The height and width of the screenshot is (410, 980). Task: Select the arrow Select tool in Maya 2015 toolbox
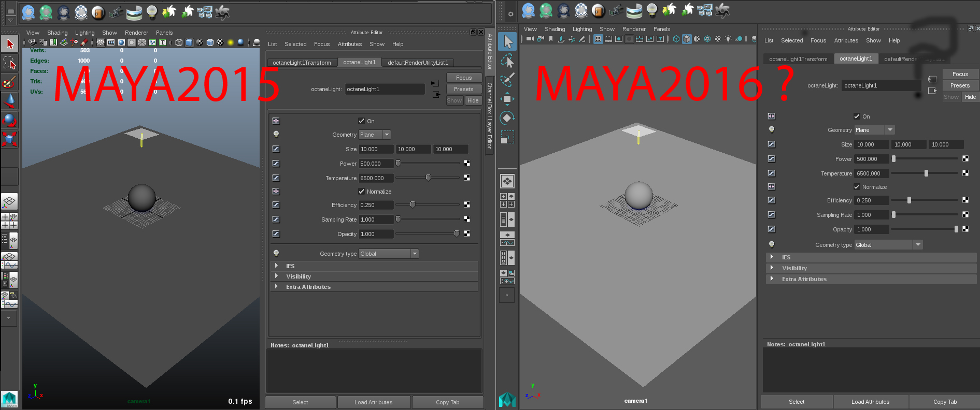tap(10, 43)
